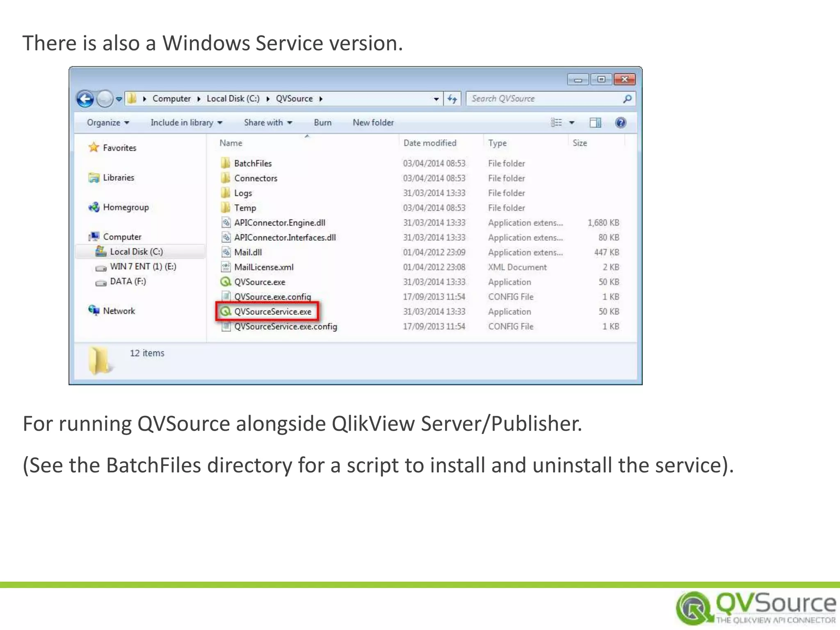Select the Logs folder icon
Screen dimensions: 840x630
coord(225,193)
